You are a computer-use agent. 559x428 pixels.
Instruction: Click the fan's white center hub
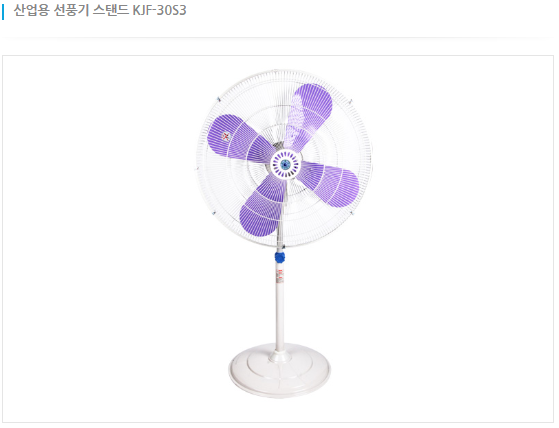285,164
